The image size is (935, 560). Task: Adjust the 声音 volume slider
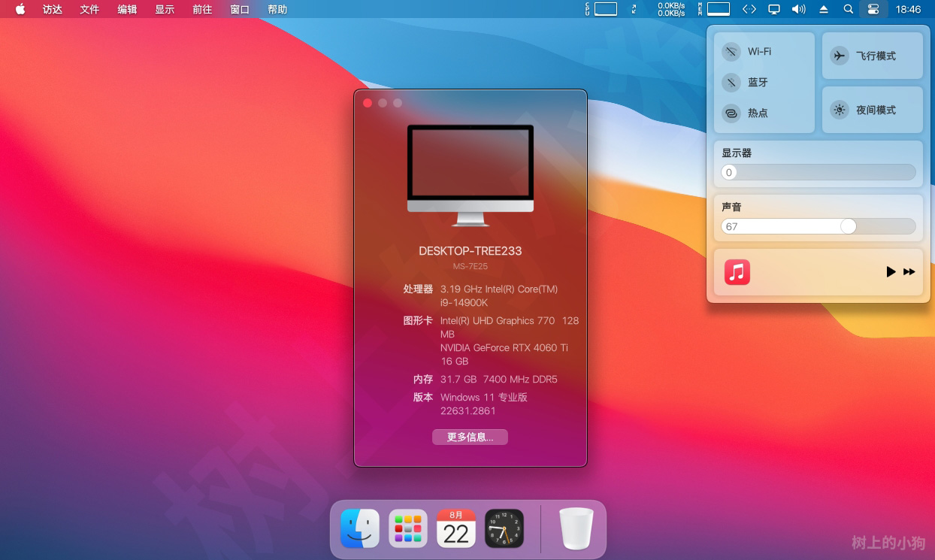tap(848, 226)
